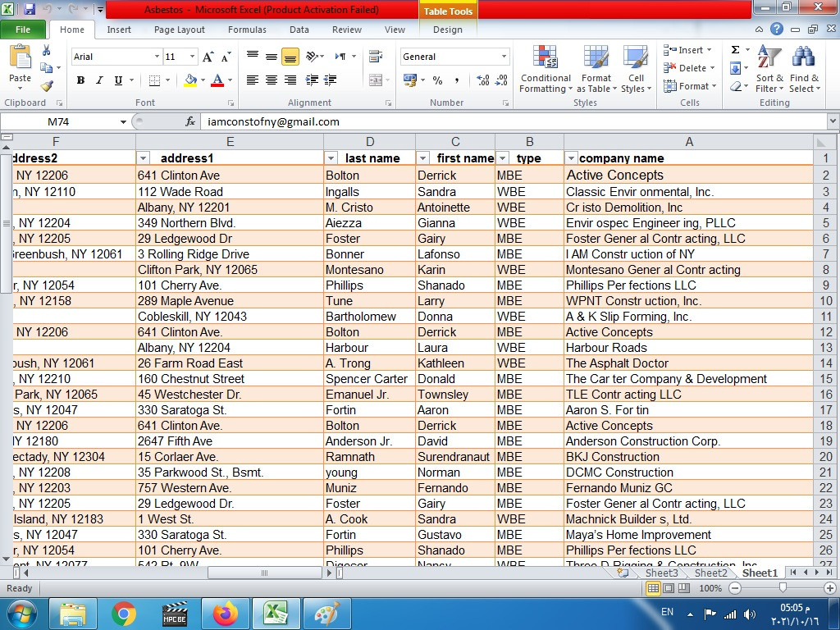Toggle Align Text Right
840x630 pixels.
pyautogui.click(x=290, y=80)
